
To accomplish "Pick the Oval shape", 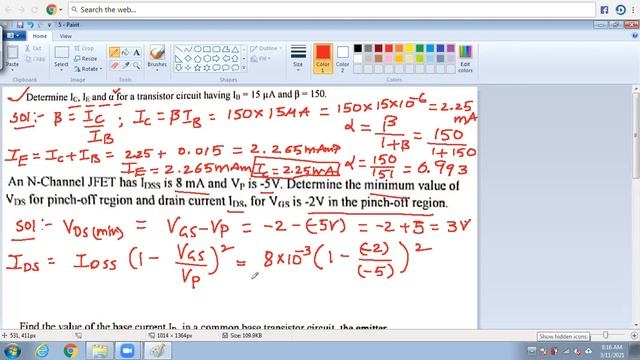I will (x=198, y=49).
